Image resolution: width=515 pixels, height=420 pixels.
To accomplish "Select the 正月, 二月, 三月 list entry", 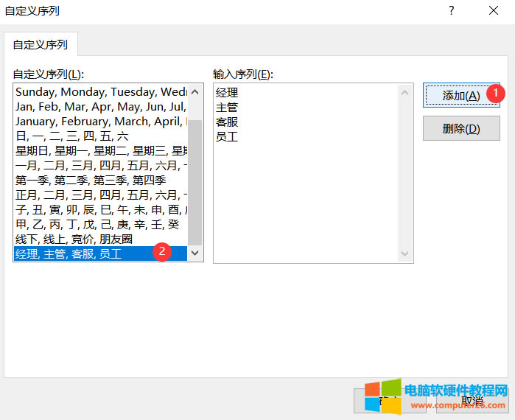I will (x=101, y=195).
